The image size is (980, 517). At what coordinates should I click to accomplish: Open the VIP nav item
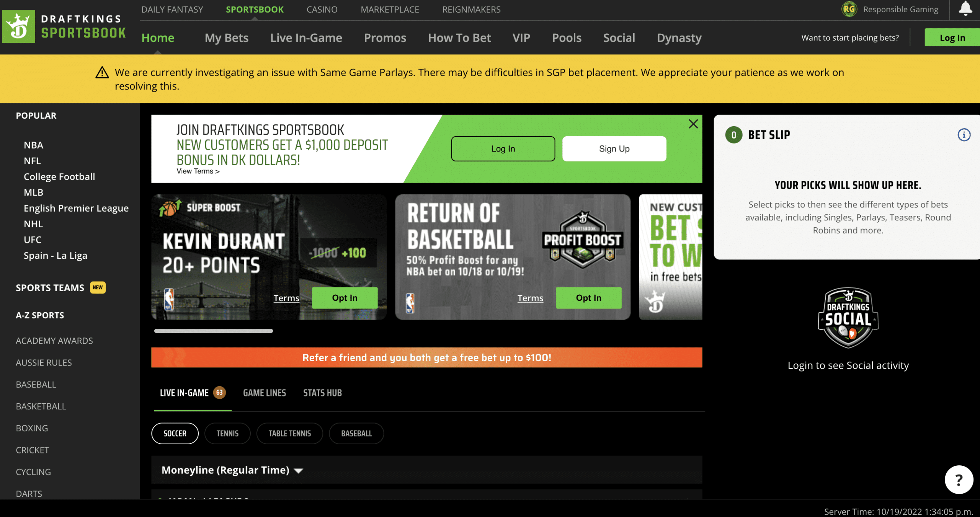tap(521, 38)
